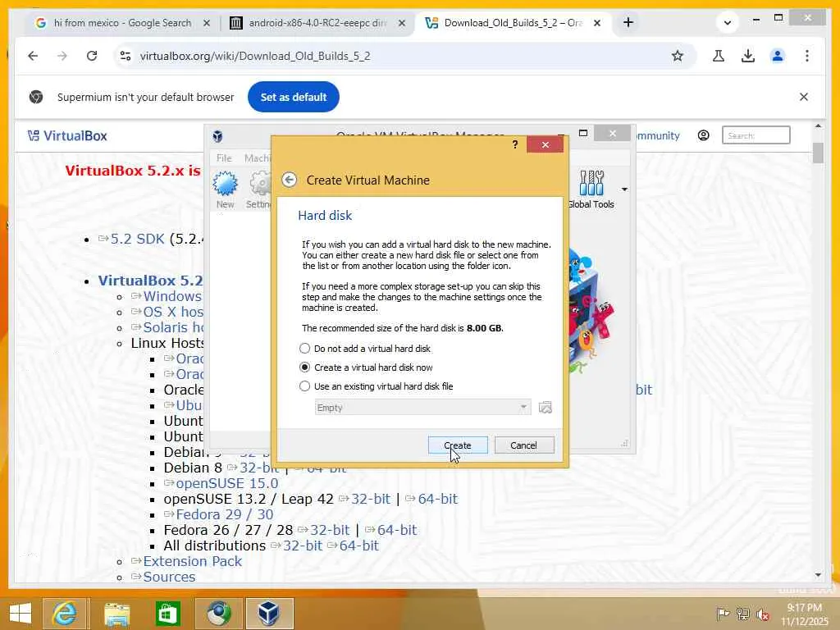This screenshot has width=840, height=630.
Task: Click Set as default button
Action: click(x=294, y=97)
